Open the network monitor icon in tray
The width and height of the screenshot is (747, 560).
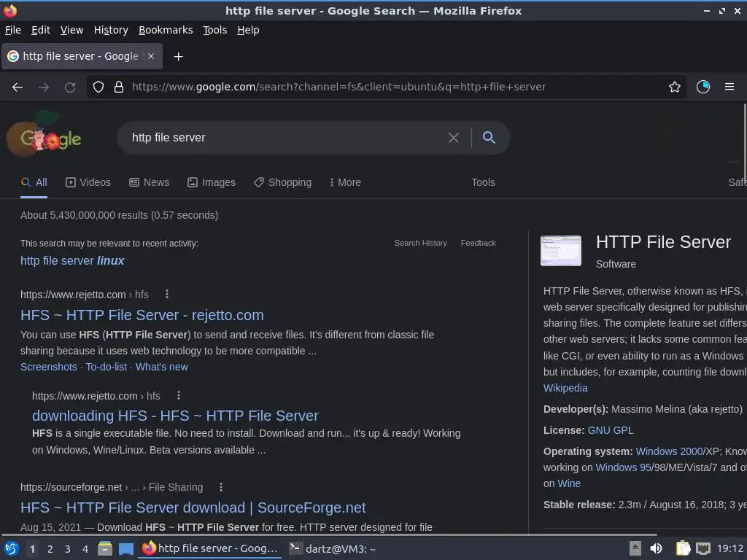click(x=703, y=548)
